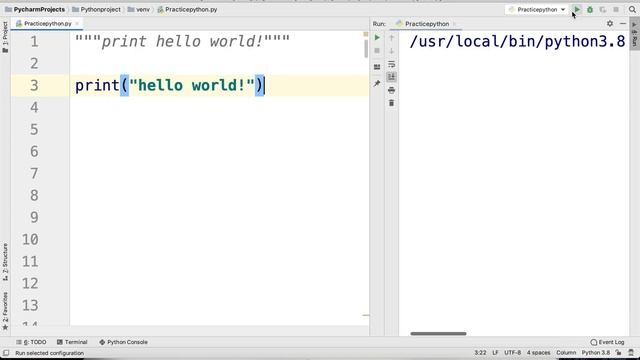Click the print icon in Run console
Viewport: 640px width, 360px height.
click(x=391, y=90)
